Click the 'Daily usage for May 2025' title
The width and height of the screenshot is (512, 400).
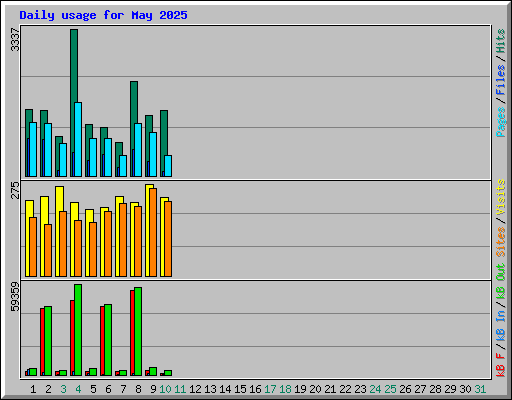[103, 15]
